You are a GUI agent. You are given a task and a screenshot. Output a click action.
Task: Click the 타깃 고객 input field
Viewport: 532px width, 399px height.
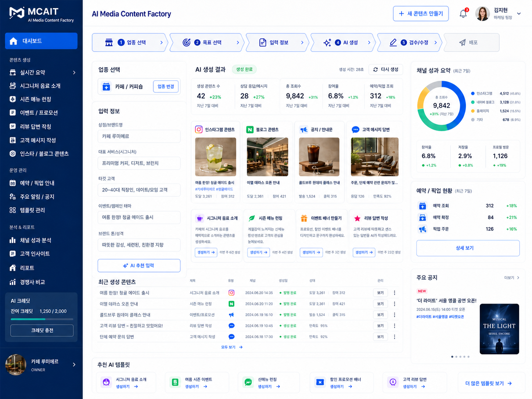pos(139,190)
